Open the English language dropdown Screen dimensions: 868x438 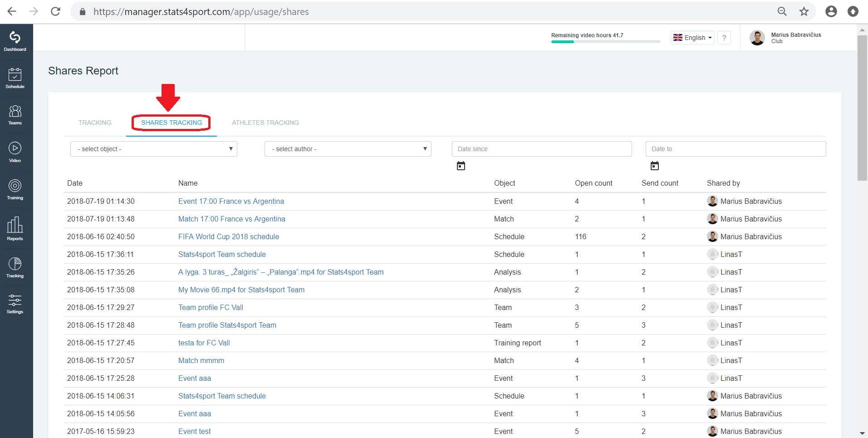(692, 38)
